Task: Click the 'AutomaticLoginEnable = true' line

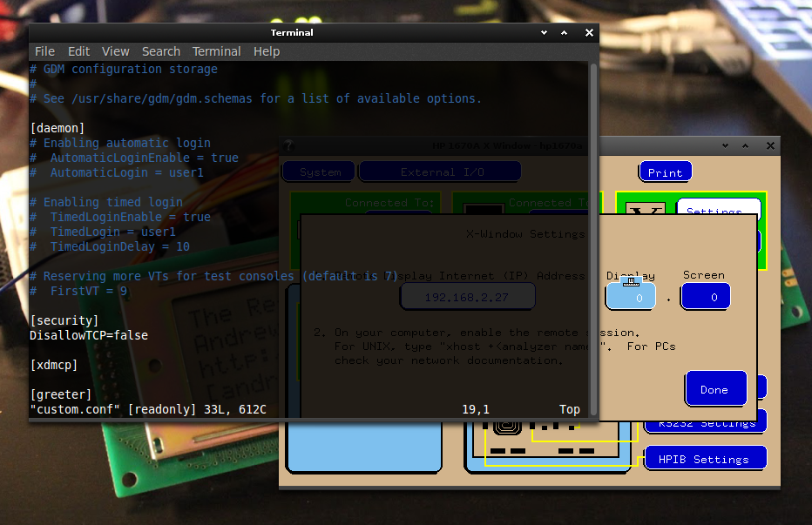Action: point(134,158)
